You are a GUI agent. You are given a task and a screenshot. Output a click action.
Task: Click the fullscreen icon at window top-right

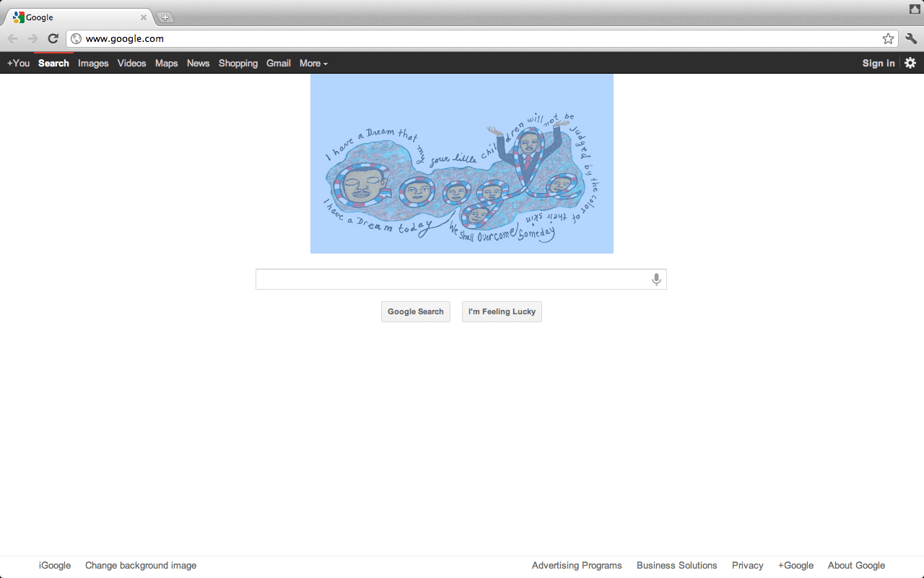[x=915, y=9]
